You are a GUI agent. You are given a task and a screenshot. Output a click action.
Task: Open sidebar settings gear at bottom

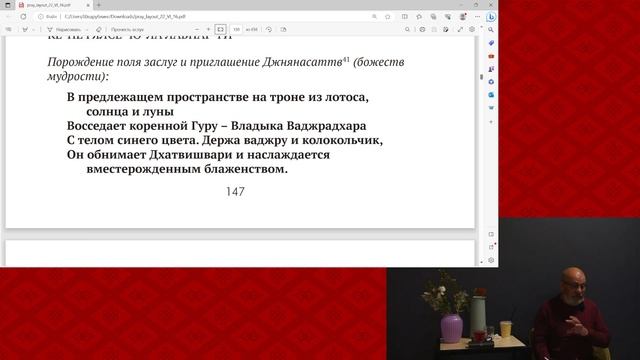pyautogui.click(x=491, y=260)
